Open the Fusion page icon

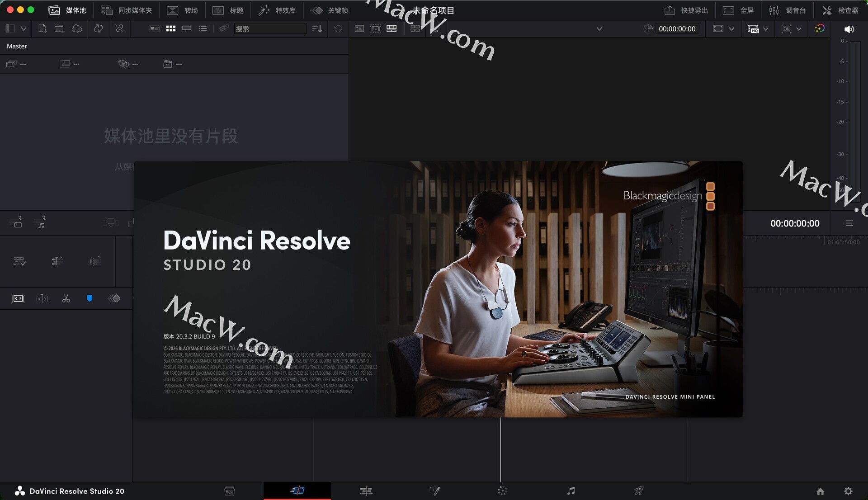434,491
